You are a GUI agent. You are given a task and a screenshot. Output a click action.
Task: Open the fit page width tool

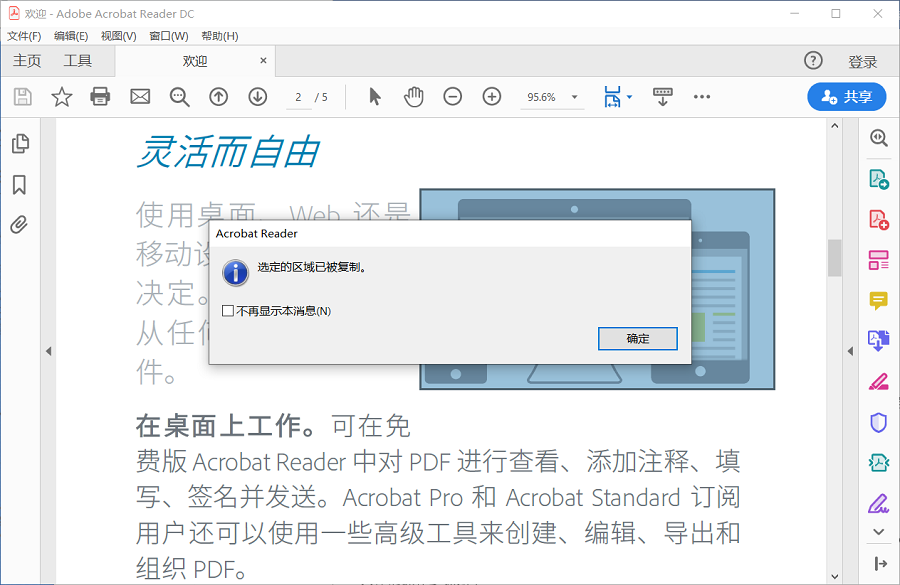click(x=612, y=96)
